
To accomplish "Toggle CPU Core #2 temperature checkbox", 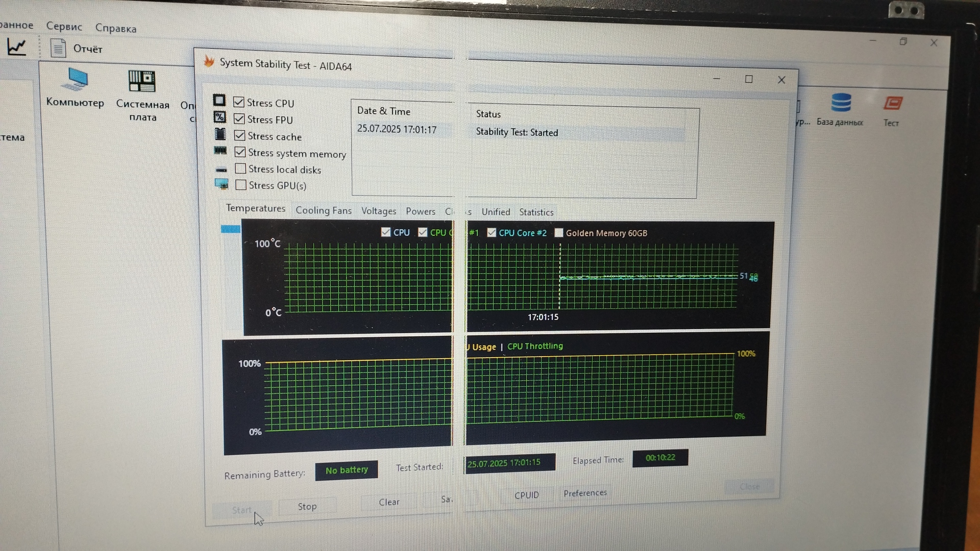I will point(492,233).
